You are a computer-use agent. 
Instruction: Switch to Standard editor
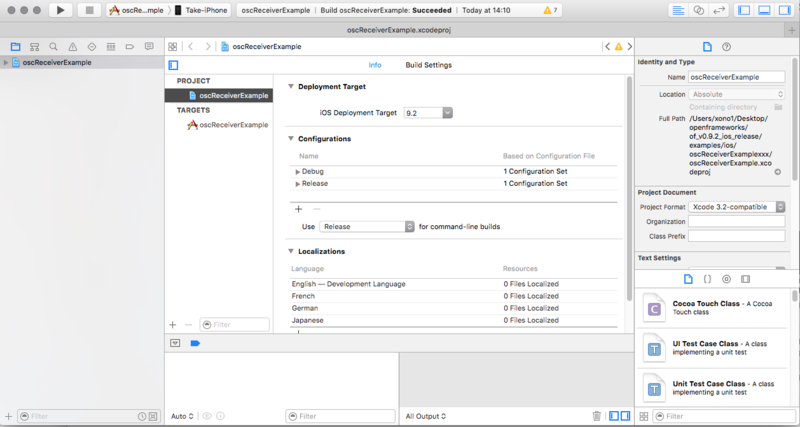[678, 10]
